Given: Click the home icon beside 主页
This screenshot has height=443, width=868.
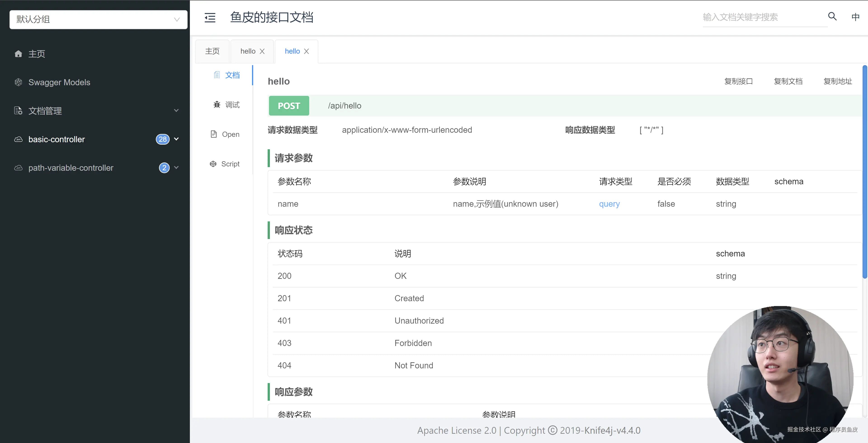Looking at the screenshot, I should point(18,54).
